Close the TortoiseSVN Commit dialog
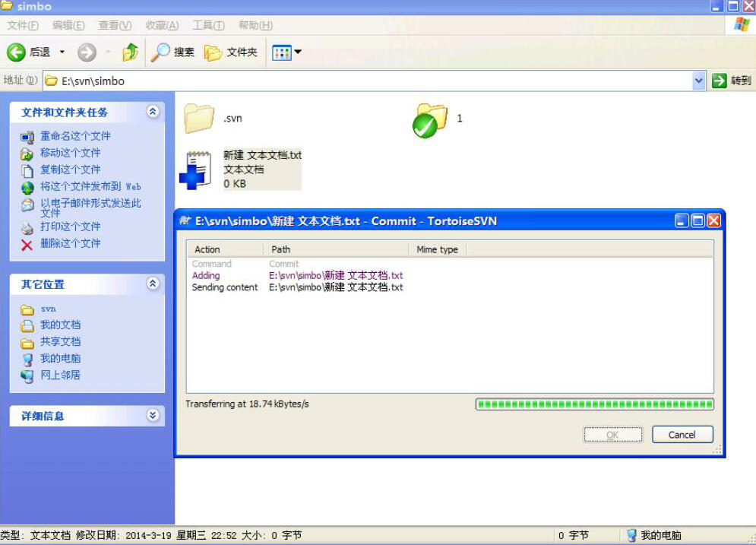The width and height of the screenshot is (756, 545). point(713,221)
